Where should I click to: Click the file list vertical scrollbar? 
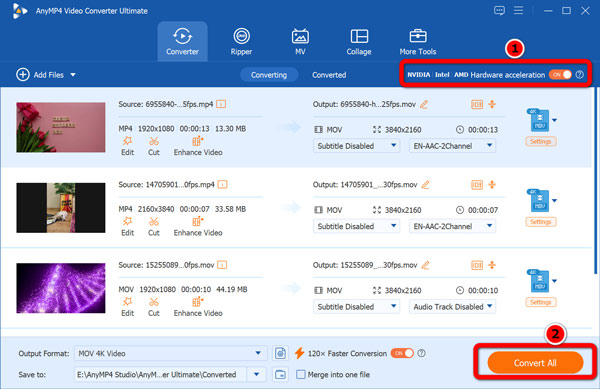pyautogui.click(x=595, y=181)
